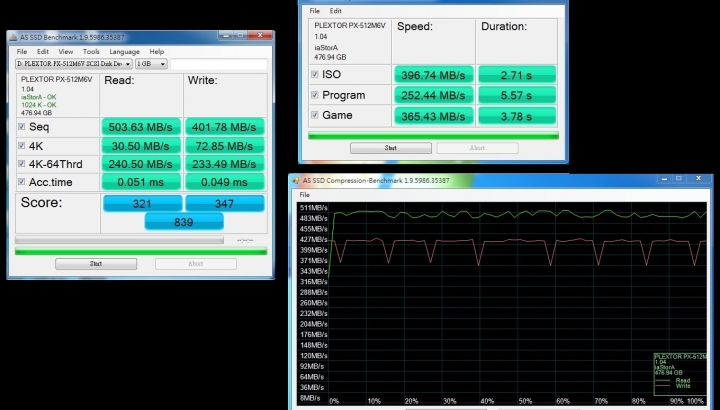Click Start button in AS SSD Benchmark window

click(x=96, y=264)
